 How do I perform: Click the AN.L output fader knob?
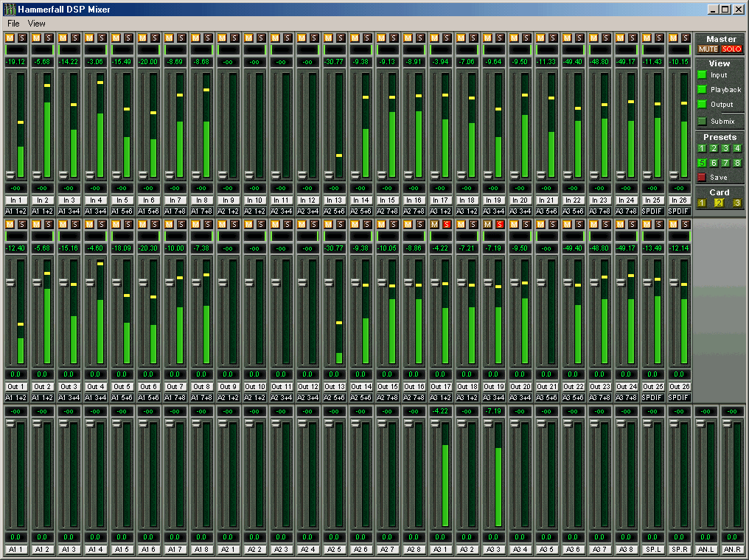point(700,423)
